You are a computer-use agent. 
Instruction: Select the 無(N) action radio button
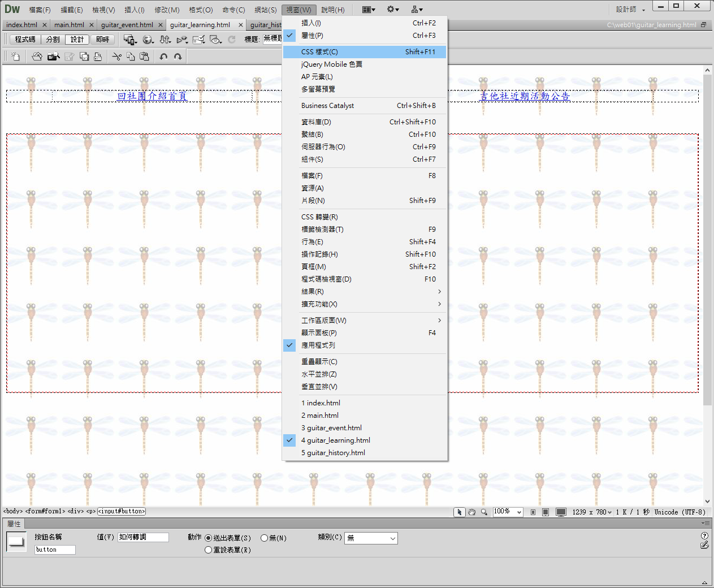[x=264, y=538]
